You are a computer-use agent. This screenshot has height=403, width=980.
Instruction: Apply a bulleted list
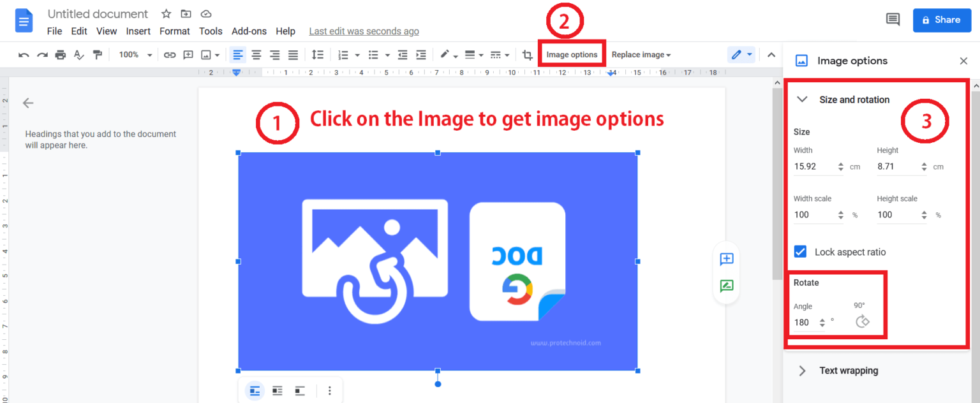(x=375, y=55)
